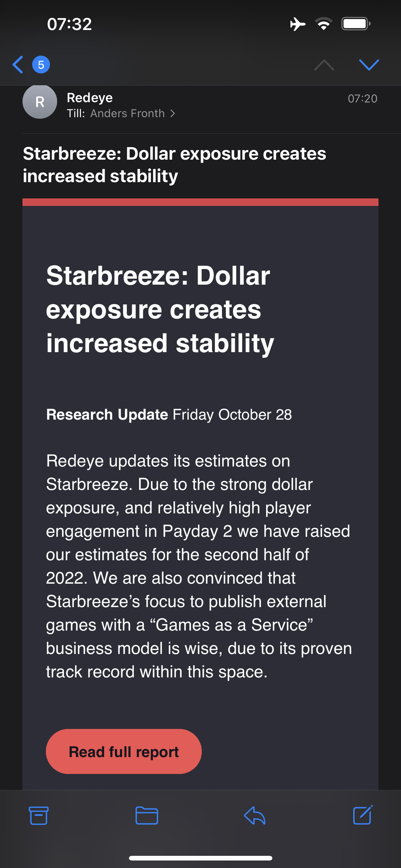Expand recipient details chevron after Anders Fronth
401x868 pixels.
point(173,113)
